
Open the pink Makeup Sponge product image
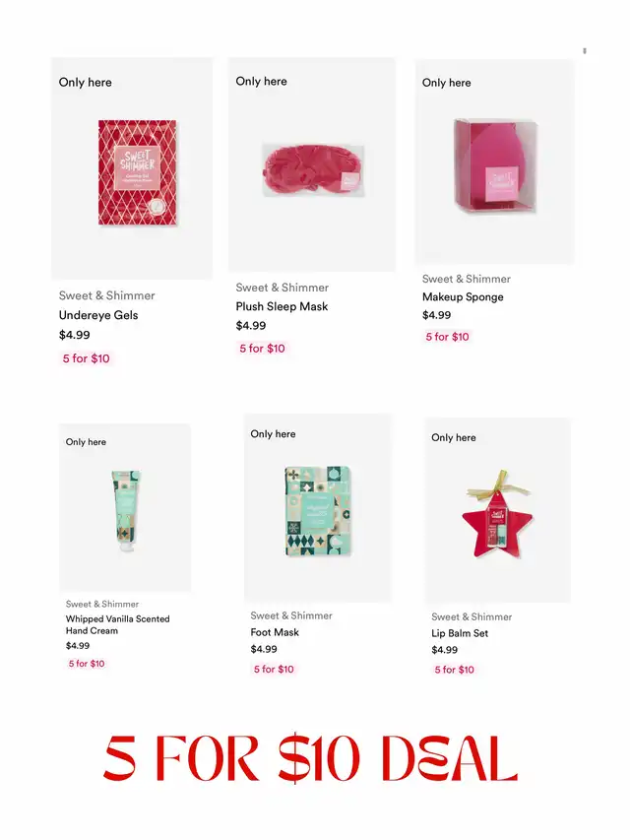pos(495,165)
